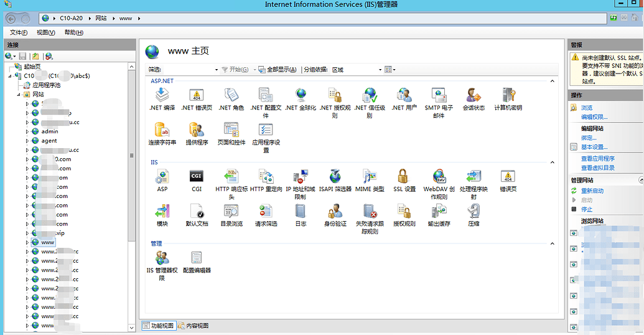644x335 pixels.
Task: Open the 分组依据 dropdown
Action: click(355, 70)
